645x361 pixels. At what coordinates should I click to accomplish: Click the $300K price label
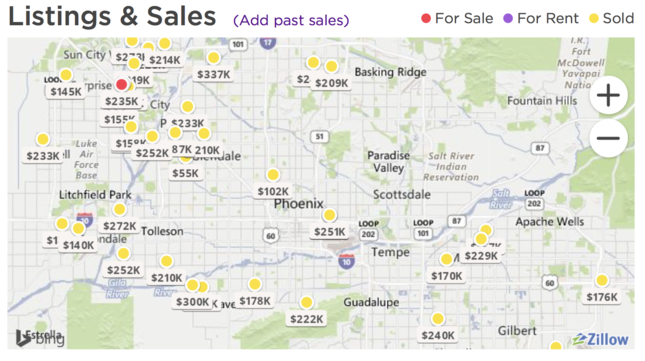click(x=192, y=302)
